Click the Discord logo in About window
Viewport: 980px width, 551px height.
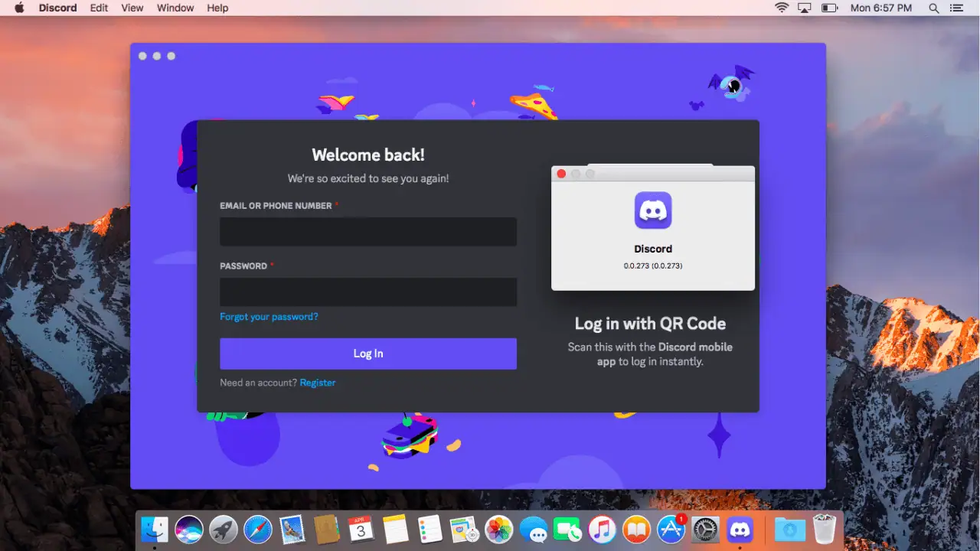point(653,210)
